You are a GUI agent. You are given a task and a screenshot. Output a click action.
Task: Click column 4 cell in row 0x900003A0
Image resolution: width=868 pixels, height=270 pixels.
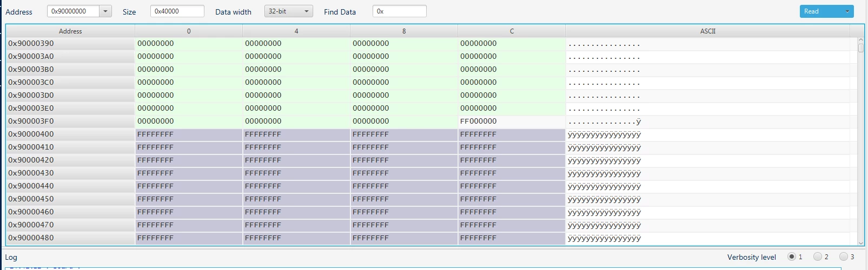click(x=296, y=57)
